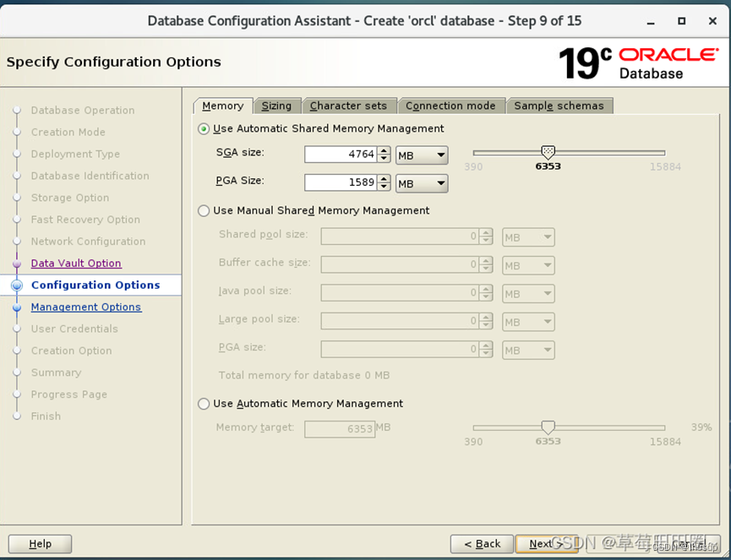The image size is (731, 560).
Task: Click Database Identification step label
Action: (90, 176)
